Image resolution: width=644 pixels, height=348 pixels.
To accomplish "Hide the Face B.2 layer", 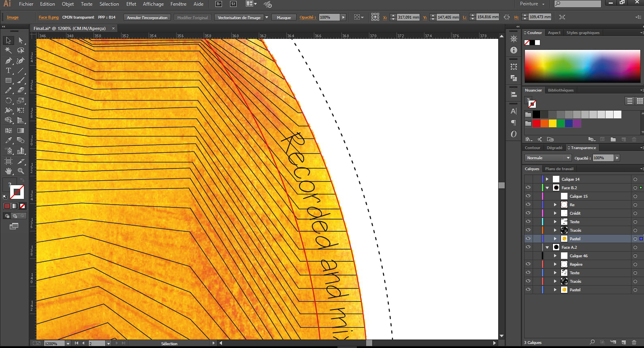I will (528, 188).
